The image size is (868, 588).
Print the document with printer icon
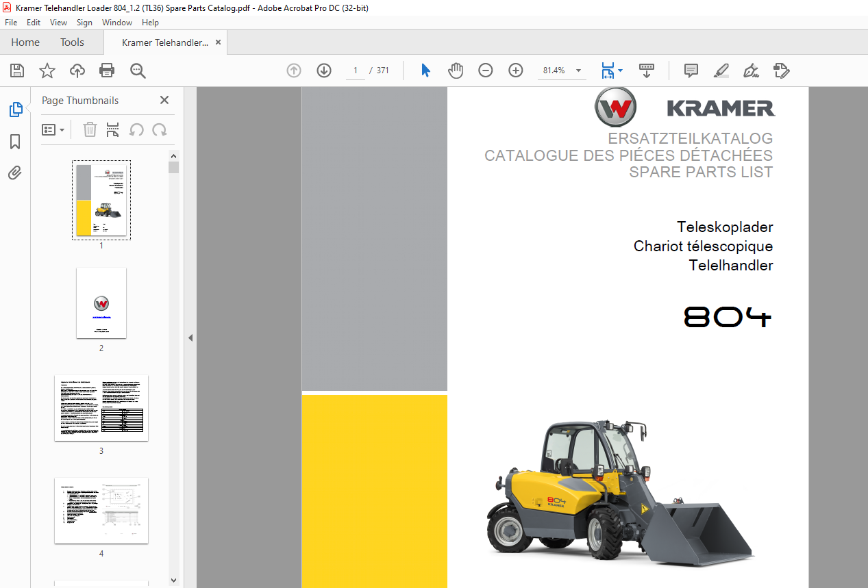(107, 71)
